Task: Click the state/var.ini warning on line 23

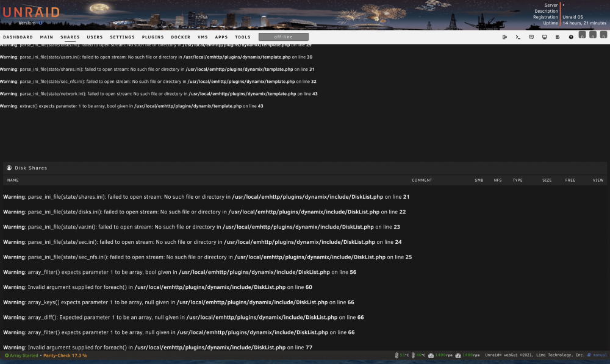Action: click(201, 227)
